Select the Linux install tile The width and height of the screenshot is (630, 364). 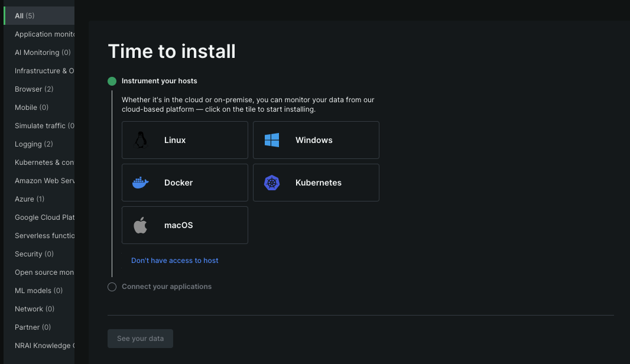pyautogui.click(x=185, y=140)
